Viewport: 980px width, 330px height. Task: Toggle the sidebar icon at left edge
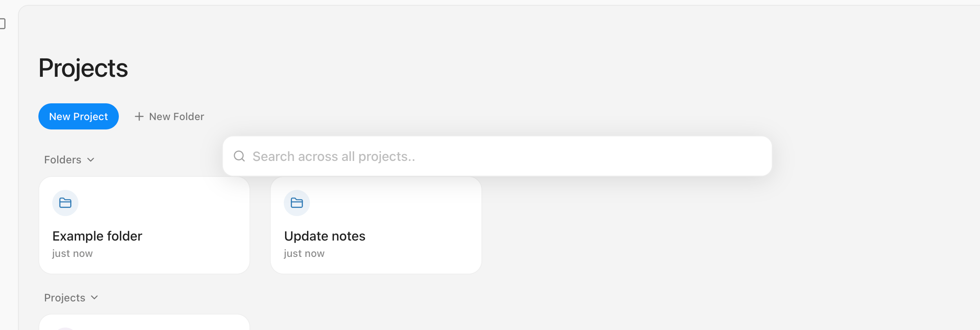[2, 24]
